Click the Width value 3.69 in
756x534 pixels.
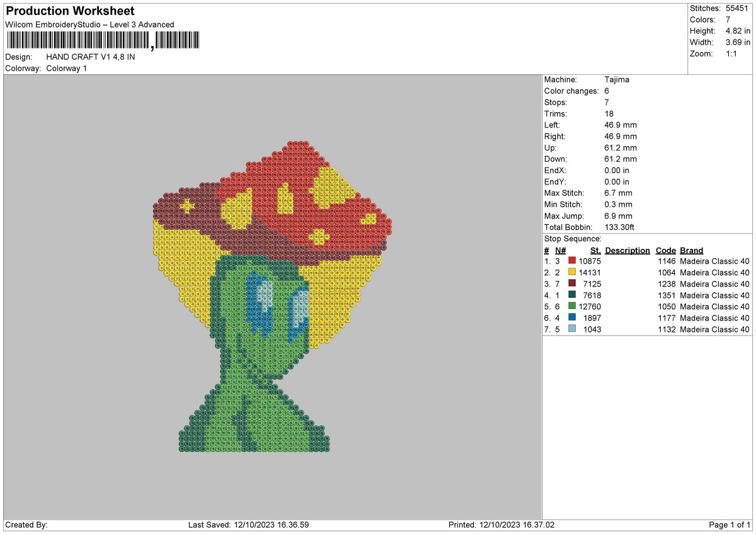[x=738, y=42]
